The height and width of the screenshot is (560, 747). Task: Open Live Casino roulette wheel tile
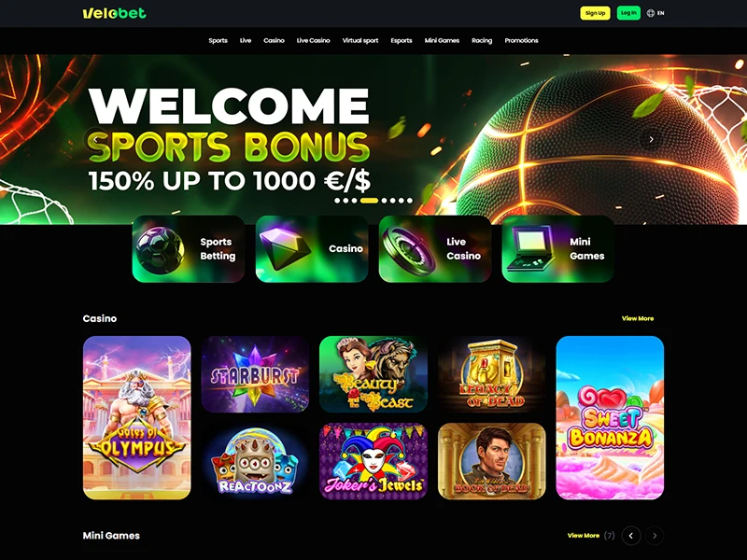[x=435, y=249]
